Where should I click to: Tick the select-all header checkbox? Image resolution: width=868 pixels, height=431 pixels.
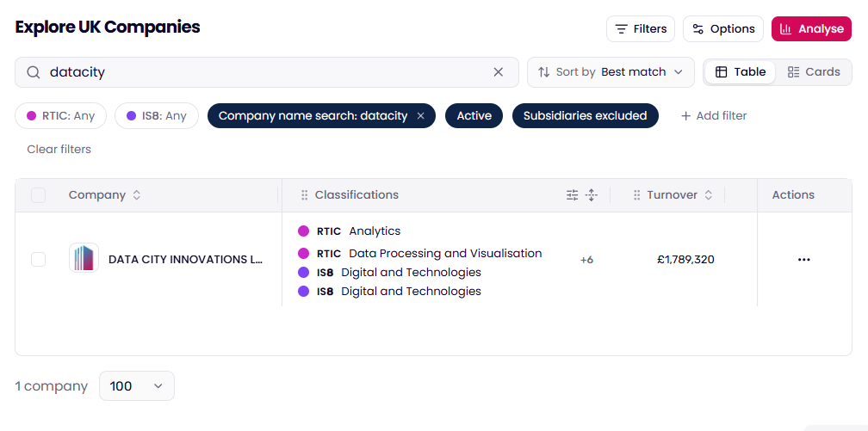click(x=38, y=195)
